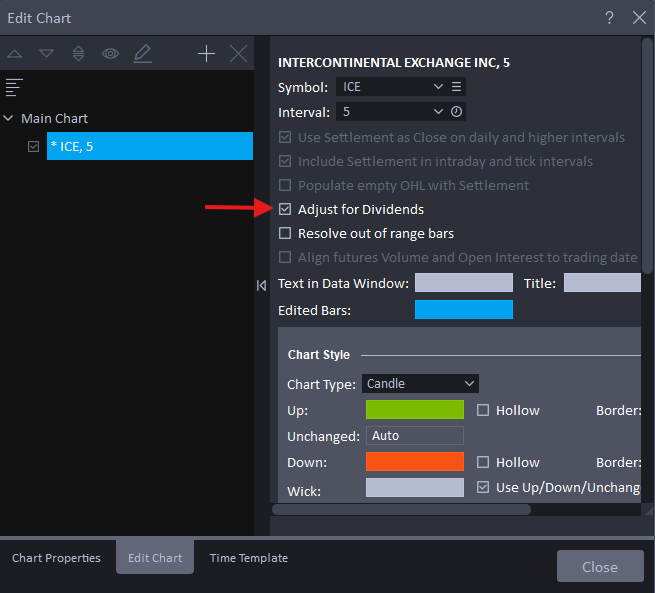Image resolution: width=655 pixels, height=593 pixels.
Task: Open the Symbol dropdown
Action: click(x=390, y=87)
